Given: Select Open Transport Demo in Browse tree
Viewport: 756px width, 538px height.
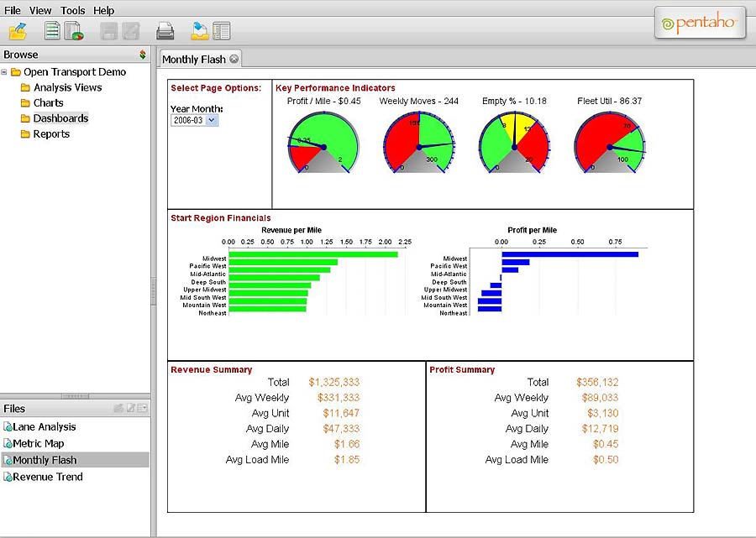Looking at the screenshot, I should [75, 72].
